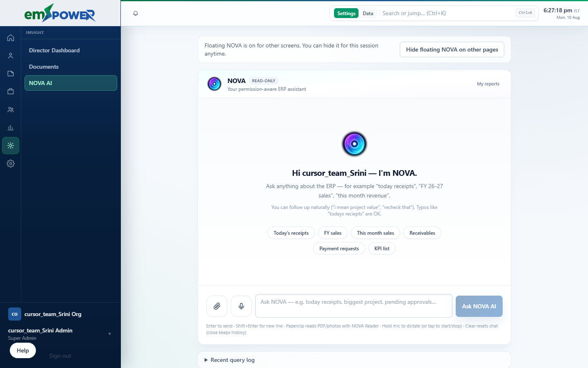Click the cursor_team_Srini Org name
This screenshot has height=368, width=588.
point(53,314)
